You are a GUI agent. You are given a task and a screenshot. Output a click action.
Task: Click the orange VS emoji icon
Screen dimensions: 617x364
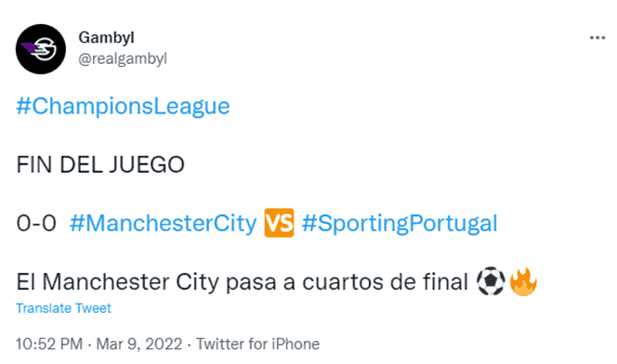coord(279,223)
